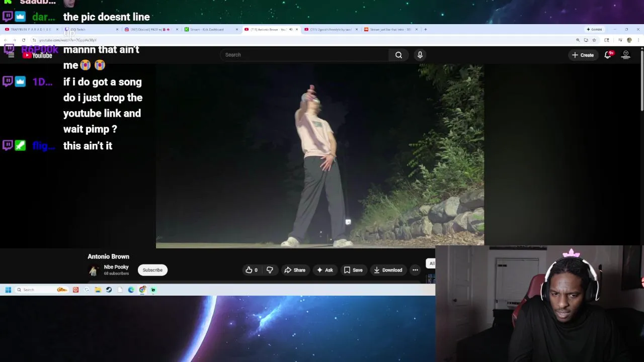The image size is (644, 362).
Task: Share the Antonio Brown video
Action: (x=295, y=270)
